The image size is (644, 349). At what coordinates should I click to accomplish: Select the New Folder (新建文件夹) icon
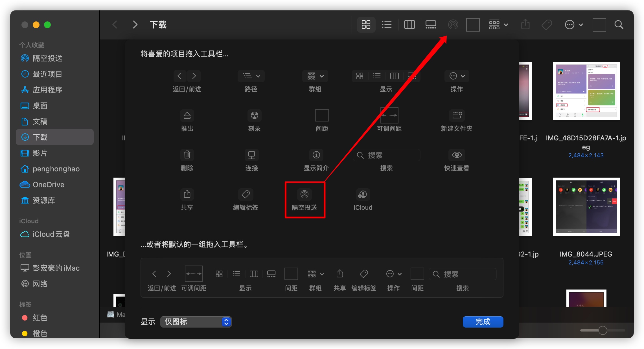click(457, 115)
